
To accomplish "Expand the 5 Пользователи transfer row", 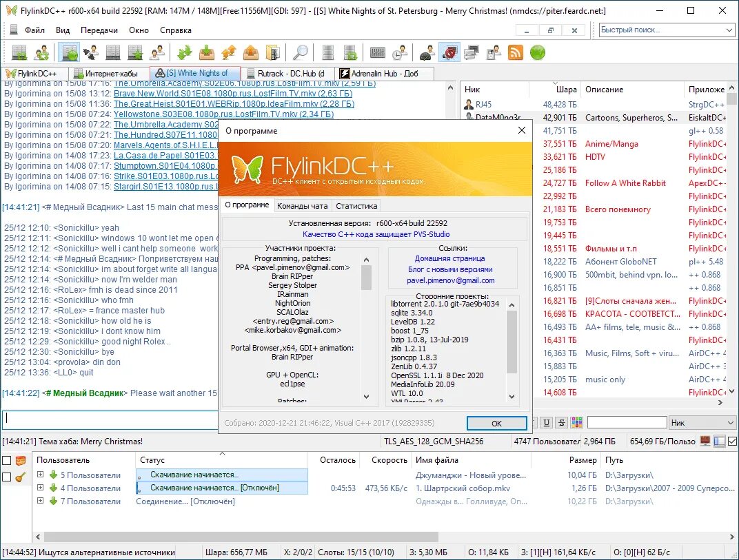I will pyautogui.click(x=41, y=475).
